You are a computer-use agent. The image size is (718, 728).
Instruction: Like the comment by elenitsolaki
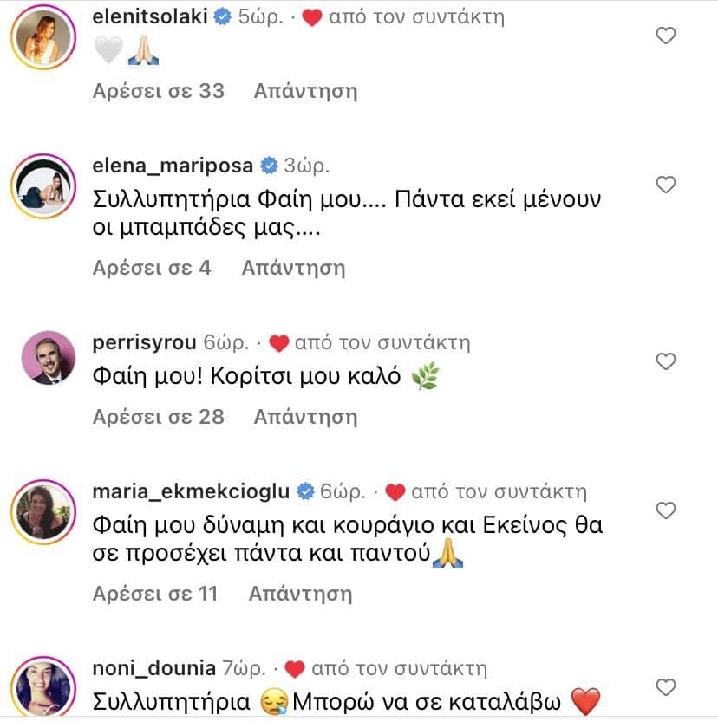pos(665,36)
